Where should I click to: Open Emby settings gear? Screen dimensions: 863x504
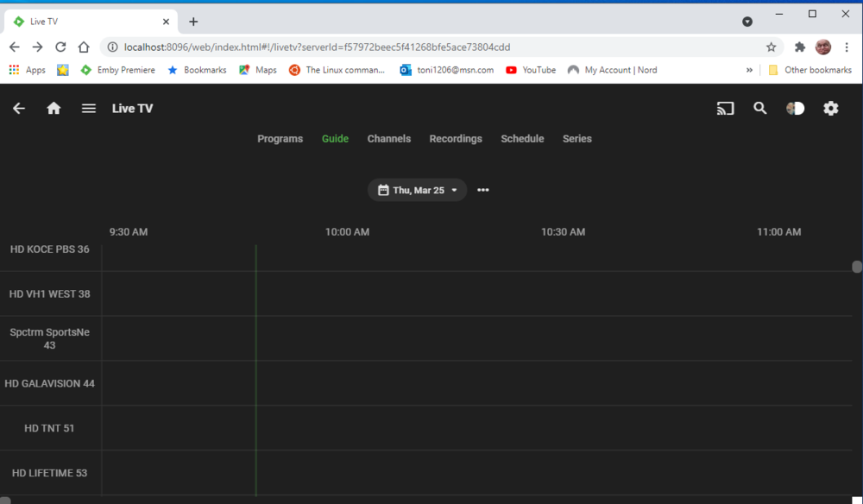click(830, 108)
